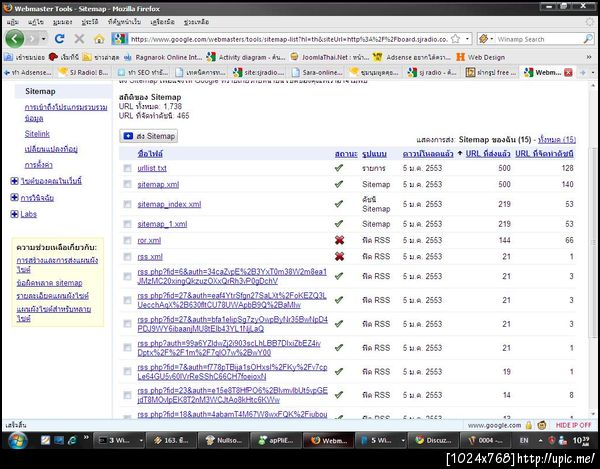Click the green check status of urllist.txt
Screen dimensions: 600x469
(x=339, y=168)
